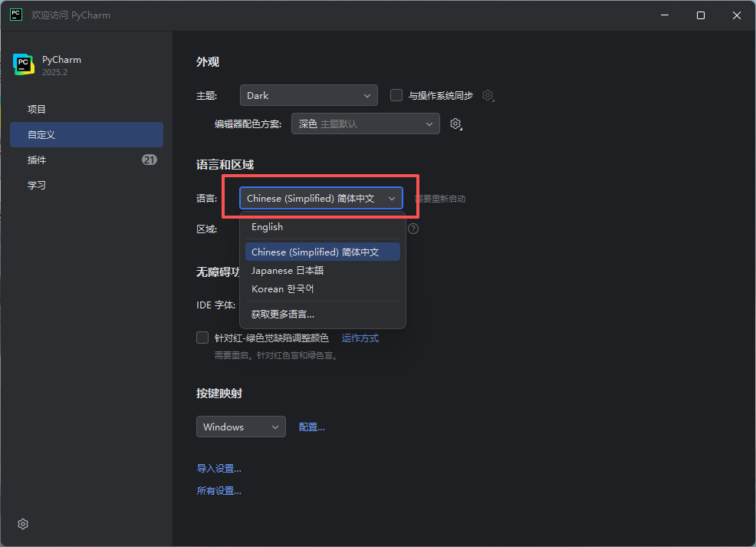Screen dimensions: 756x547
Task: Open the 自定义 sidebar tab
Action: coord(87,134)
